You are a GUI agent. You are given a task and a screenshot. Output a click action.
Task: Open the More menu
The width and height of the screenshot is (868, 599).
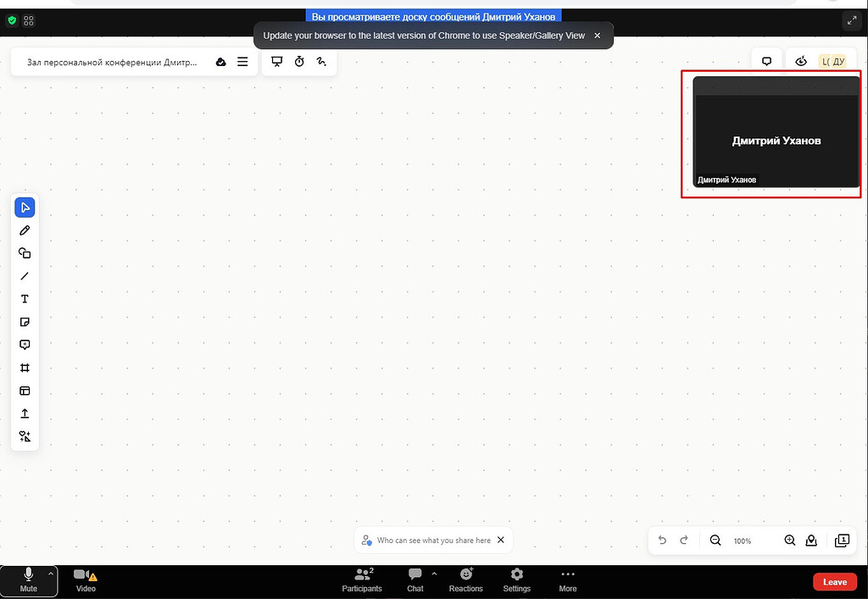pyautogui.click(x=567, y=581)
